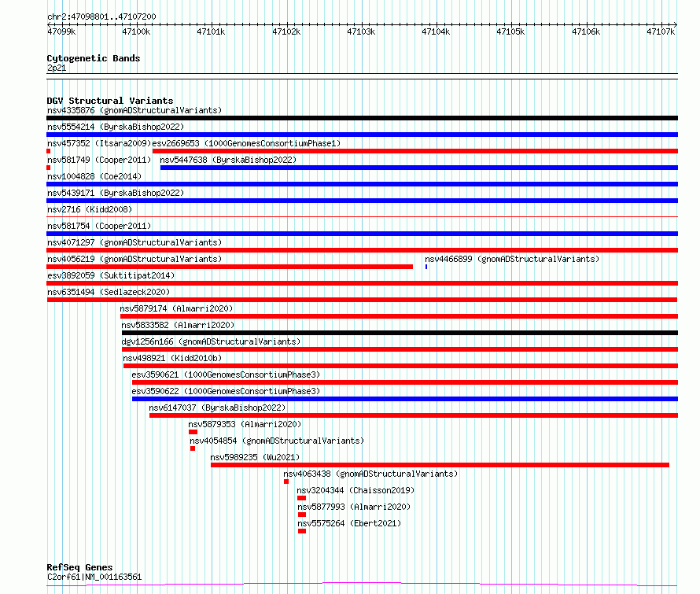Click the 47099k ruler tick label
The image size is (700, 594).
point(61,31)
